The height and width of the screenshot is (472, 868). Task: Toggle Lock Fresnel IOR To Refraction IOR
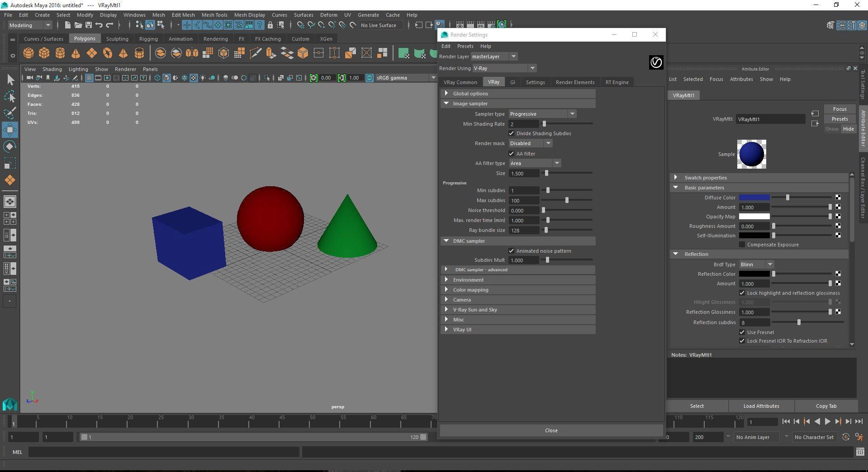tap(742, 341)
